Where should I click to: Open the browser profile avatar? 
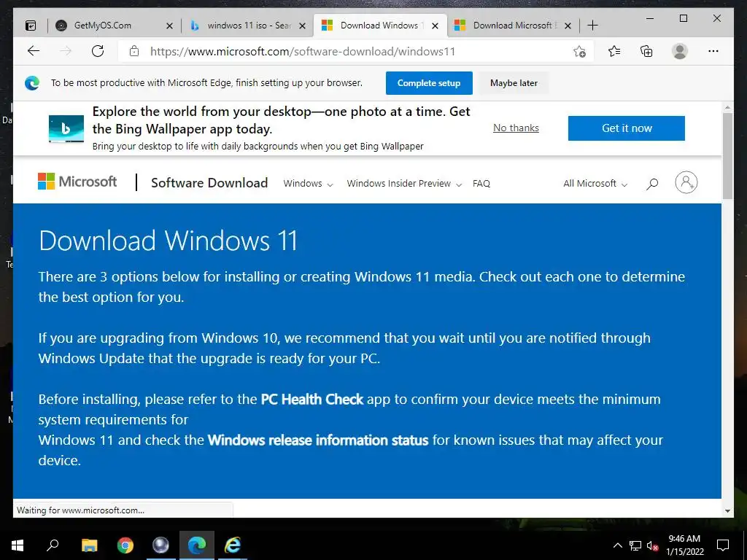[x=680, y=51]
